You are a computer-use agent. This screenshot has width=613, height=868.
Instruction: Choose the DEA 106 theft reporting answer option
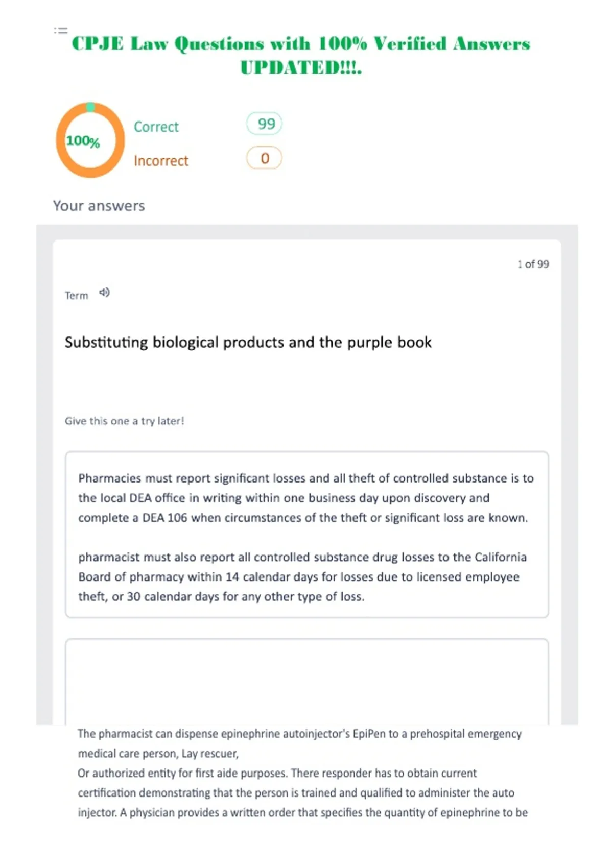click(x=307, y=535)
